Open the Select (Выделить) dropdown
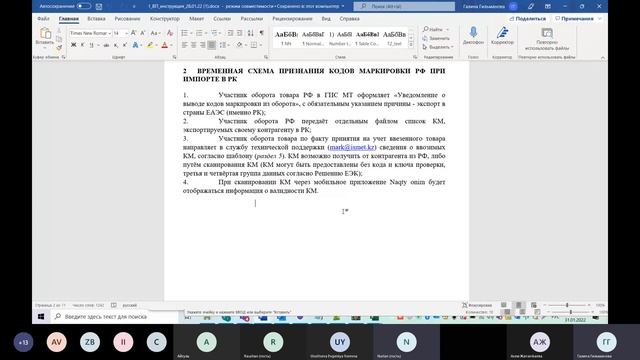This screenshot has width=640, height=360. click(438, 47)
